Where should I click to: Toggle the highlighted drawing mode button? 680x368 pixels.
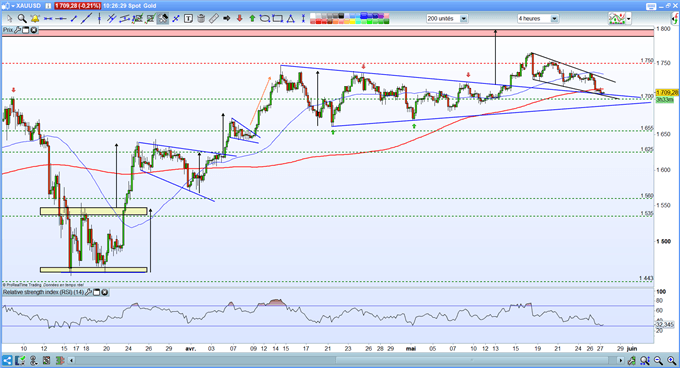(x=163, y=19)
